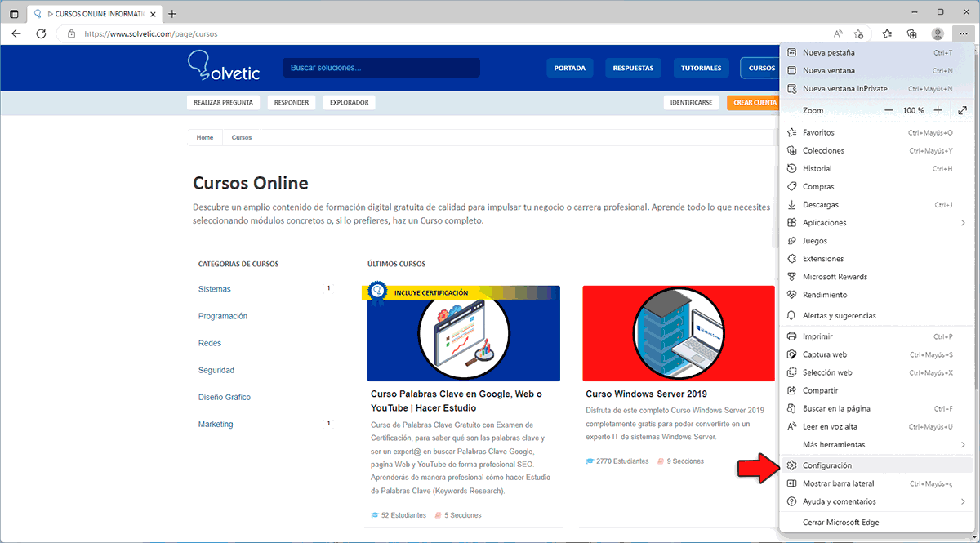Click IDENTIFICARSE button
Viewport: 980px width, 543px height.
692,103
